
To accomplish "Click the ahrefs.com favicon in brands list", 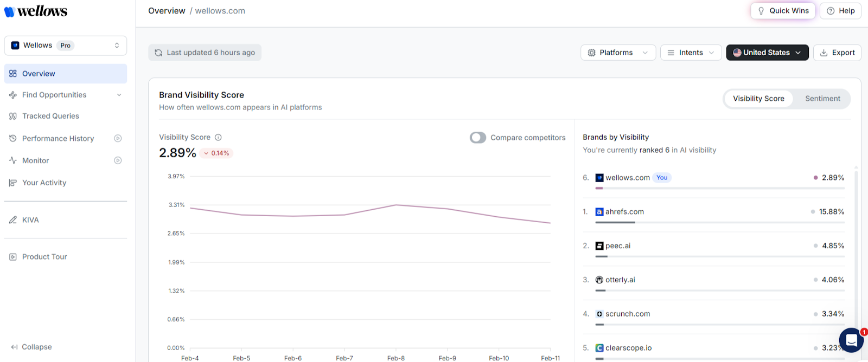I will click(599, 212).
